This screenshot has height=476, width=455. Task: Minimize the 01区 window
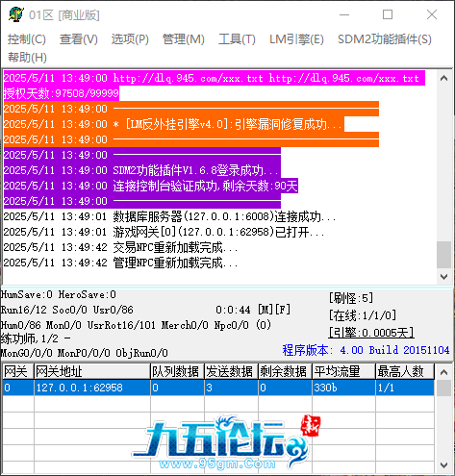344,14
